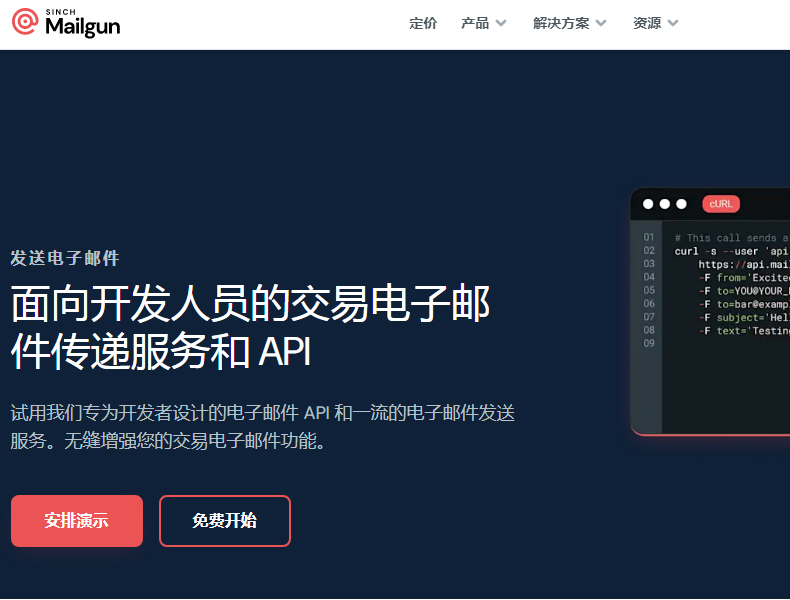
Task: Click the third white dot in the code window
Action: coord(682,204)
